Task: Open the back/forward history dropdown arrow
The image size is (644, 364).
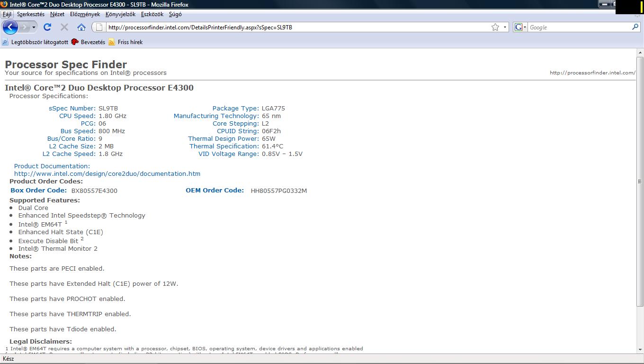Action: point(34,27)
